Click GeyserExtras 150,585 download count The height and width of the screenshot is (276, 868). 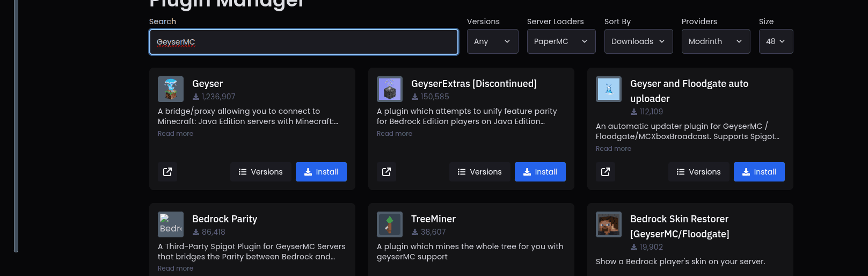431,97
